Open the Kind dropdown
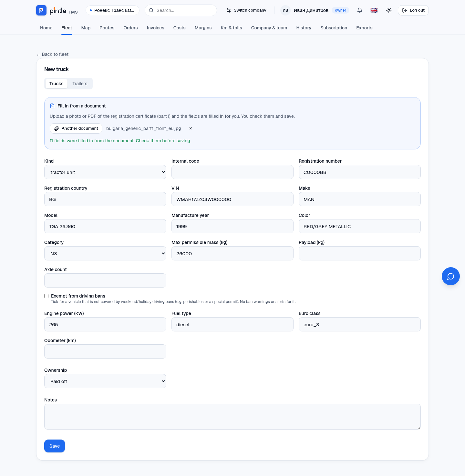Screen dimensions: 465x476 point(105,172)
